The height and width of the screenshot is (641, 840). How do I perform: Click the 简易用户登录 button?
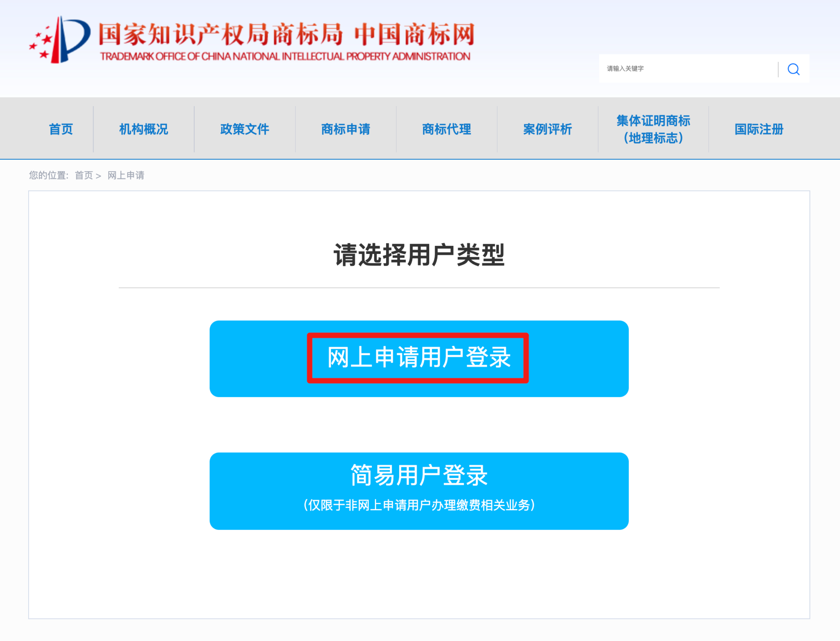coord(419,491)
